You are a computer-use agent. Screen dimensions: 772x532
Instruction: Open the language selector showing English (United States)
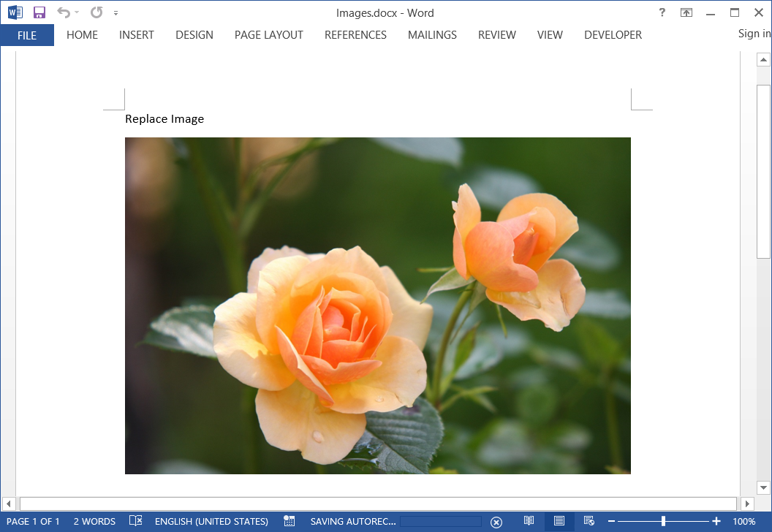(x=211, y=521)
